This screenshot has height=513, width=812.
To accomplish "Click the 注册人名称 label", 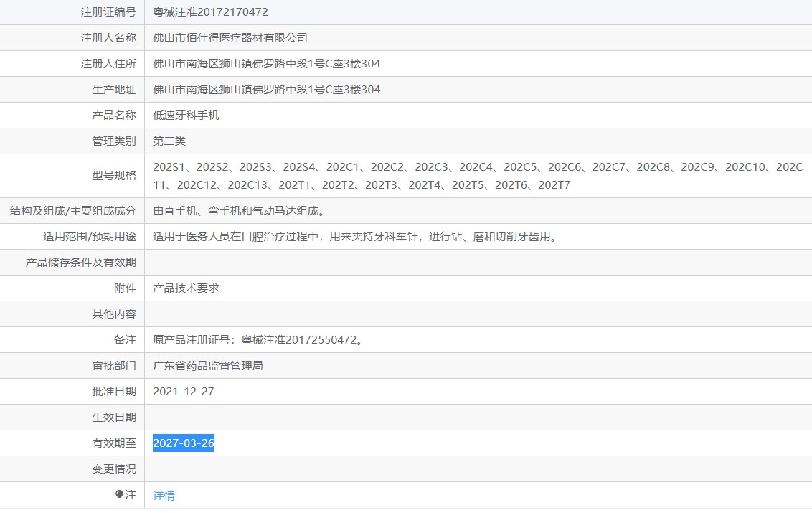I will pos(108,38).
